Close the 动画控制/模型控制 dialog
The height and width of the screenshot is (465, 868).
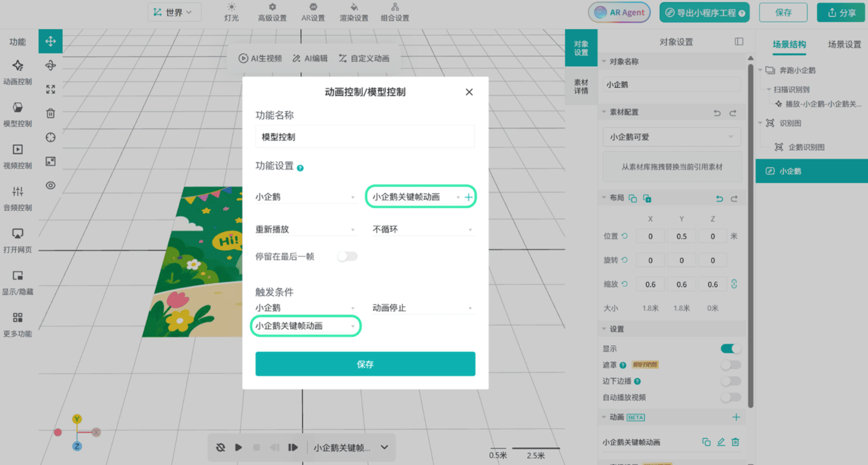click(x=469, y=92)
